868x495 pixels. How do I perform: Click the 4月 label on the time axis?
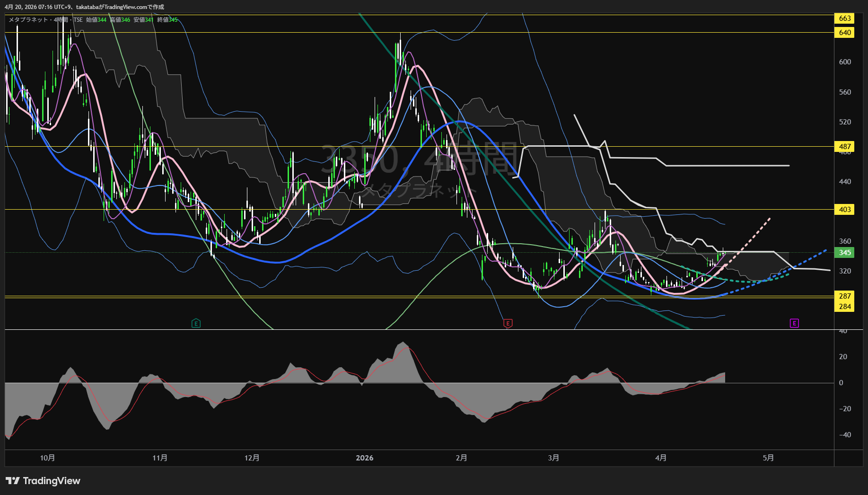(x=661, y=458)
